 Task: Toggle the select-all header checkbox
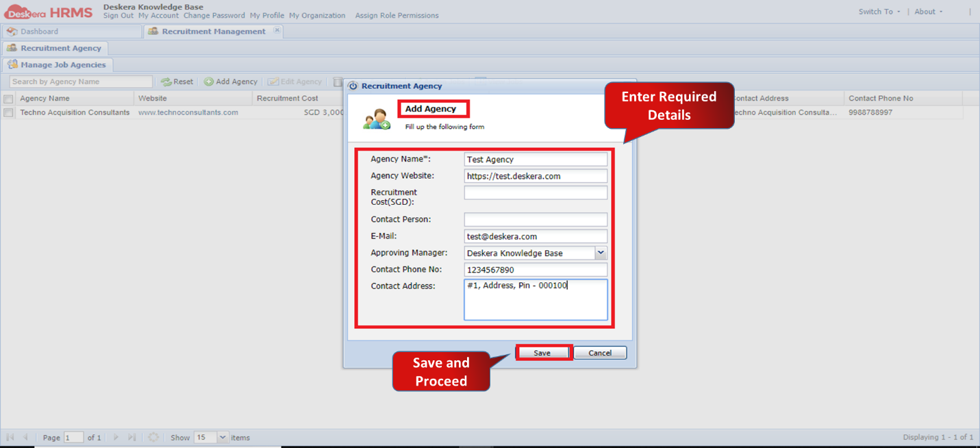[x=8, y=99]
